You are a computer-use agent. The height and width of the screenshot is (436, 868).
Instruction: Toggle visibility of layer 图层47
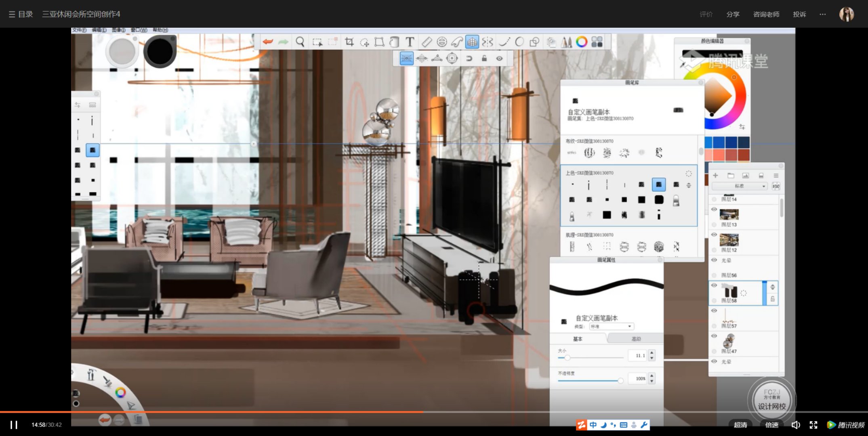(x=714, y=336)
